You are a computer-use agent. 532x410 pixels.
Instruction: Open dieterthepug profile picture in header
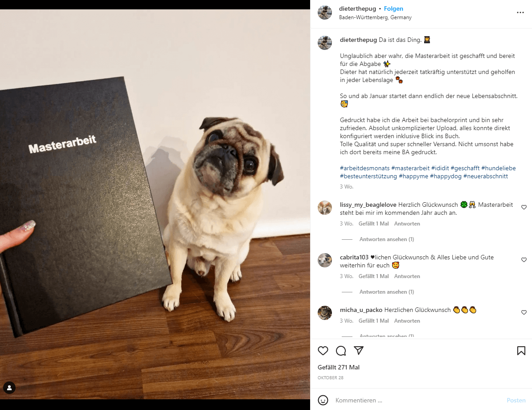click(x=325, y=12)
